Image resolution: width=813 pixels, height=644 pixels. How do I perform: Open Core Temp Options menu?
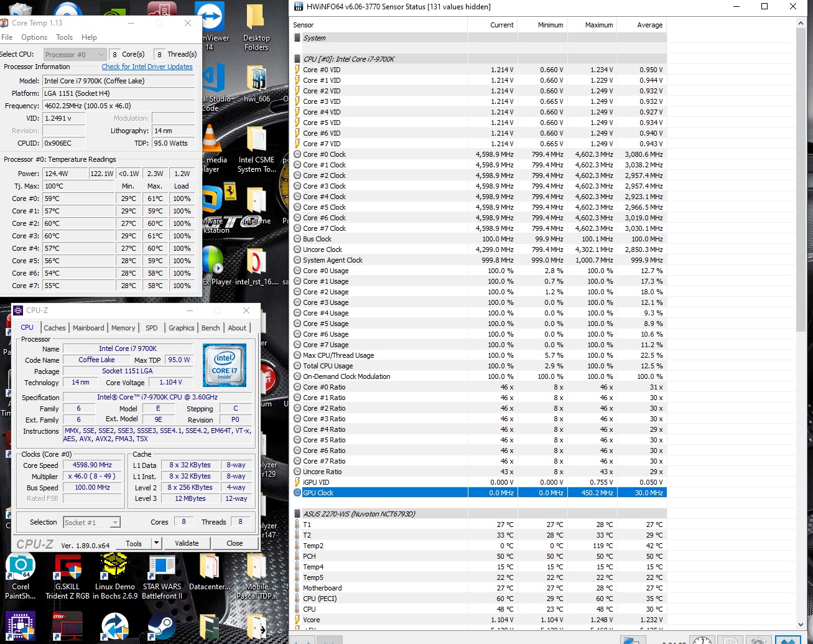point(34,37)
